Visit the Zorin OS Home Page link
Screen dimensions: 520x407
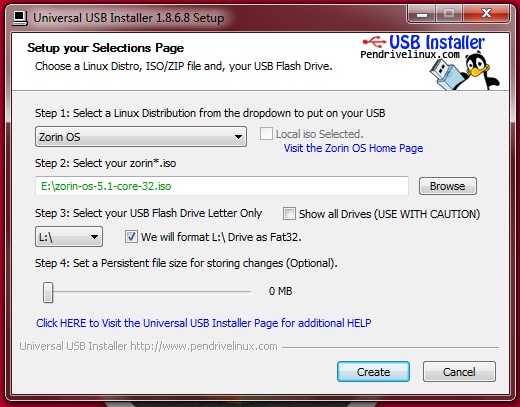tap(353, 148)
